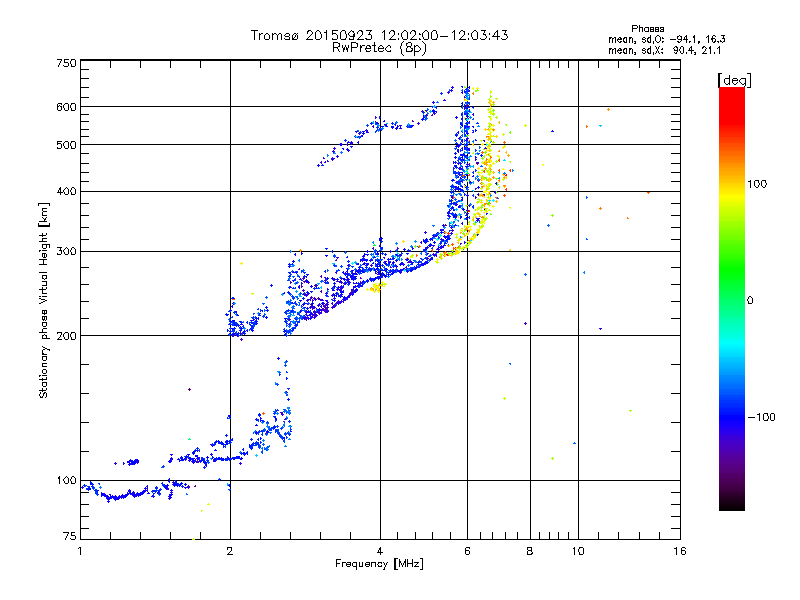
Task: Click the y-axis tick label '400'
Action: [x=67, y=191]
